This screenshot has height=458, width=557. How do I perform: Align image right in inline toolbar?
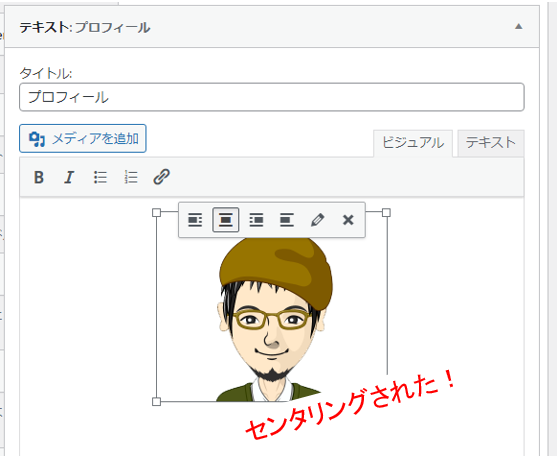[256, 220]
